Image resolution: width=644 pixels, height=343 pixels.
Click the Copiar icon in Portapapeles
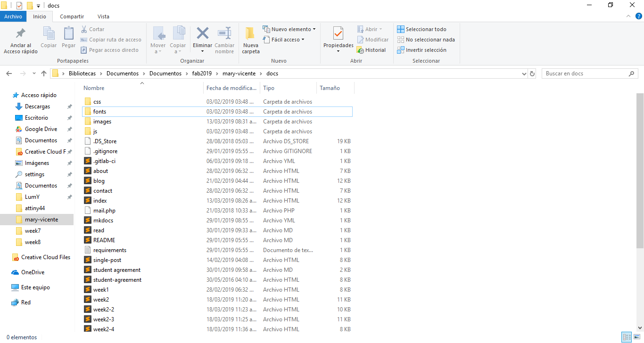tap(49, 33)
